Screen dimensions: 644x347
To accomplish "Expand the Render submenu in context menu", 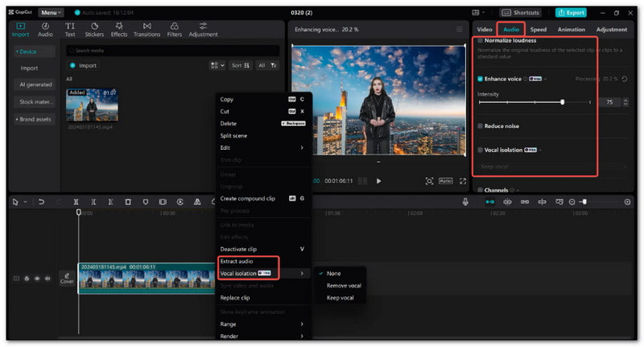I will [302, 336].
